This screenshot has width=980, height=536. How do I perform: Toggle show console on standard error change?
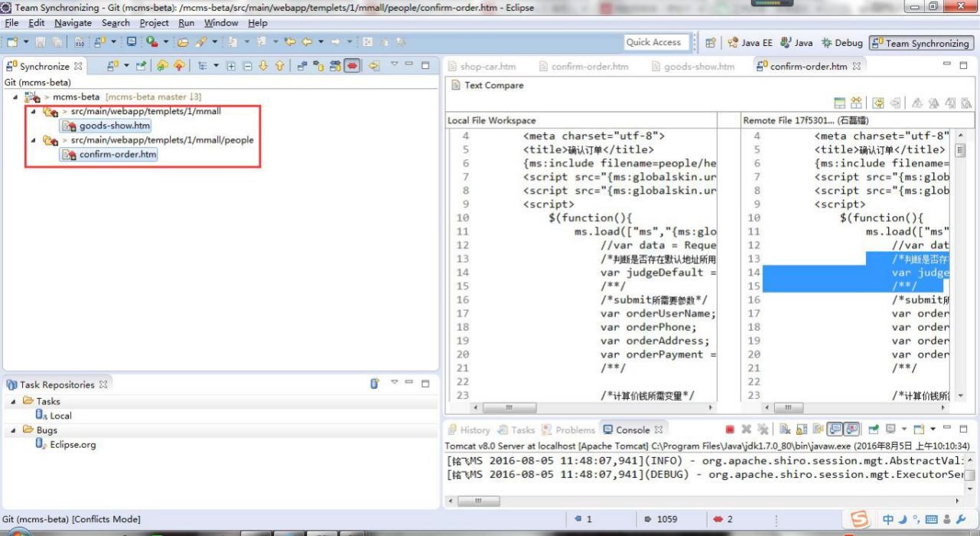(x=851, y=429)
